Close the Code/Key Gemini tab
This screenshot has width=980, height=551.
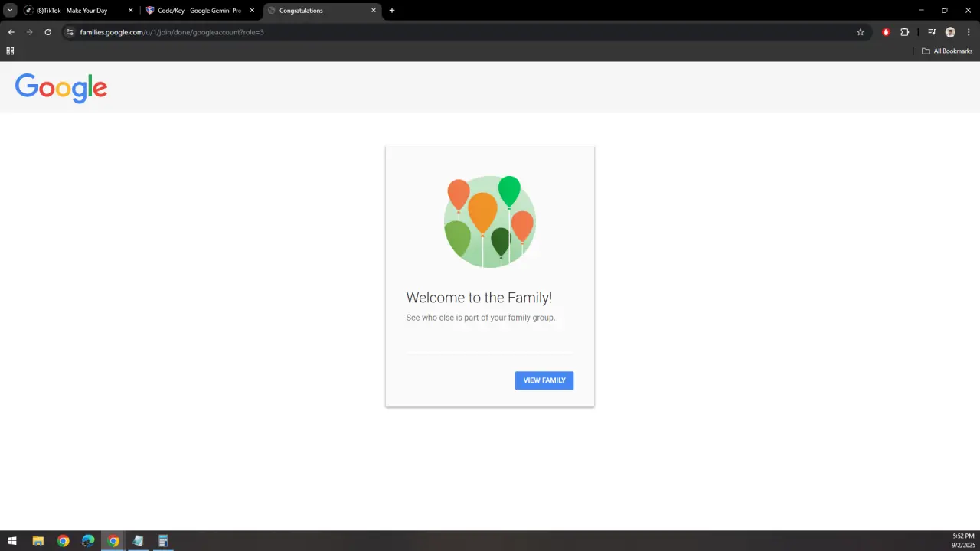252,11
